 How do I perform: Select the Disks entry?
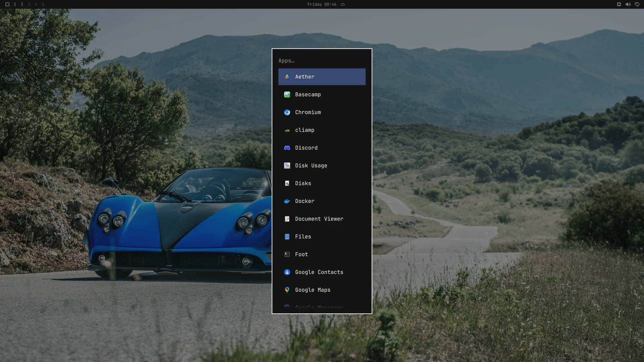pyautogui.click(x=322, y=183)
